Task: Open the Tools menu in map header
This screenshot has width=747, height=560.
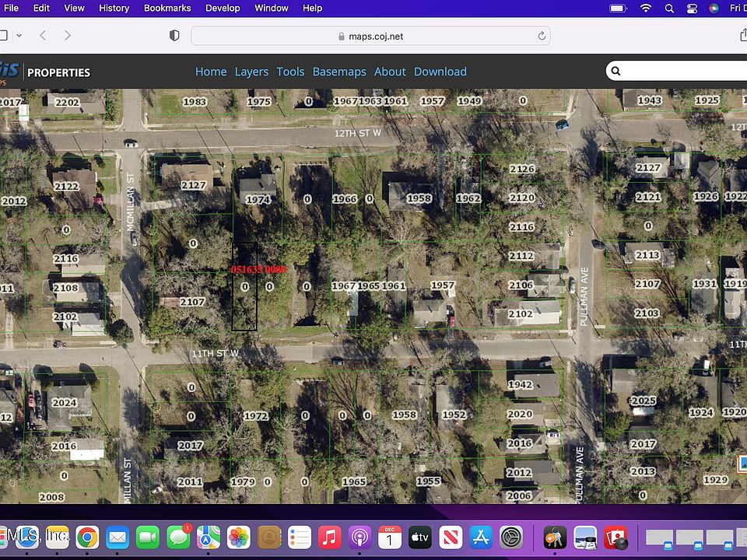Action: 290,72
